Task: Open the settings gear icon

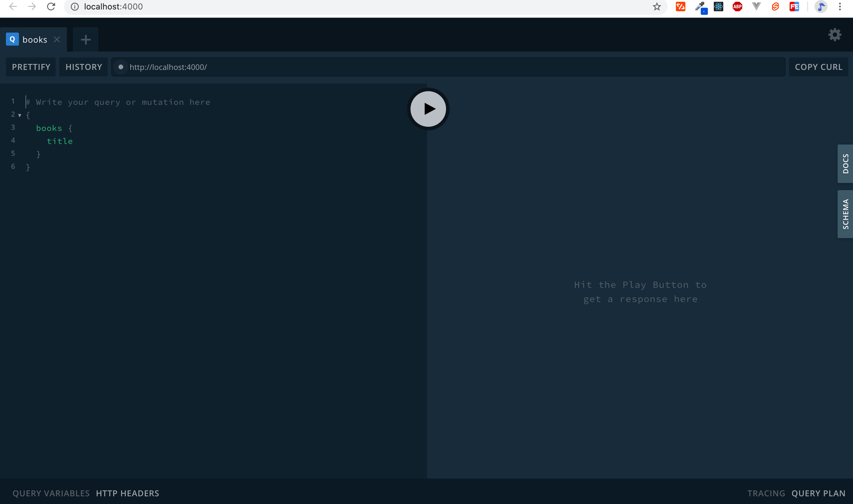Action: click(x=835, y=35)
